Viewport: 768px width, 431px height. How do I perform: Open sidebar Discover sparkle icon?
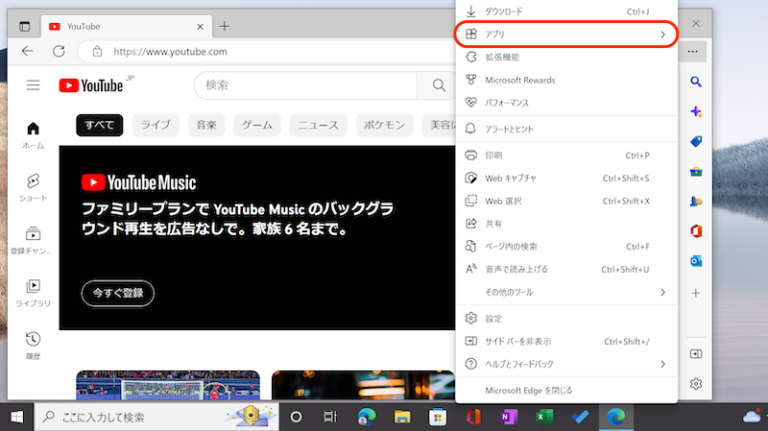tap(696, 112)
